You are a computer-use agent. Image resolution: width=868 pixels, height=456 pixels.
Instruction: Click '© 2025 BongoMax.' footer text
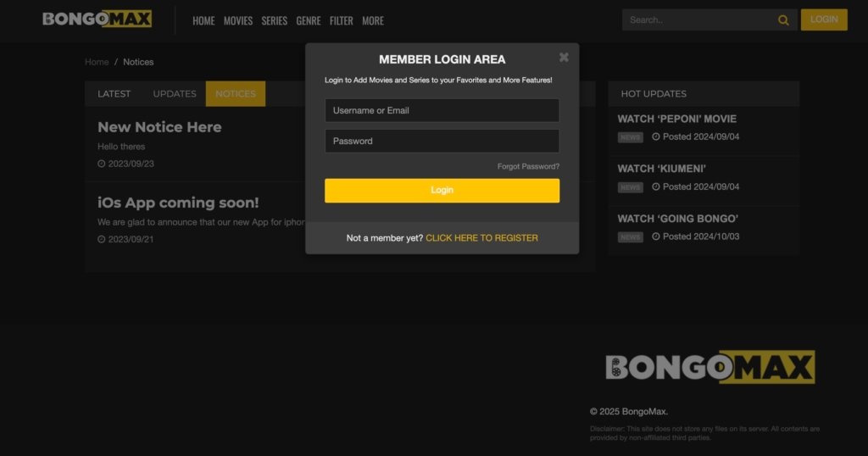[x=629, y=412]
